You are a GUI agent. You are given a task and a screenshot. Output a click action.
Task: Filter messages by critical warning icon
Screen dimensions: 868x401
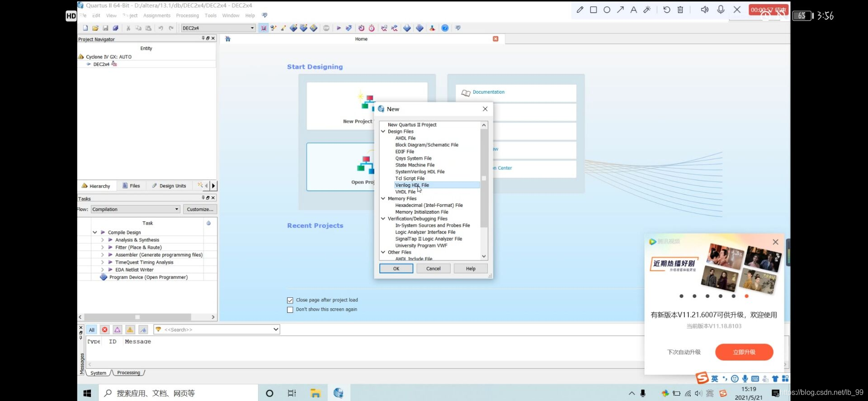118,329
